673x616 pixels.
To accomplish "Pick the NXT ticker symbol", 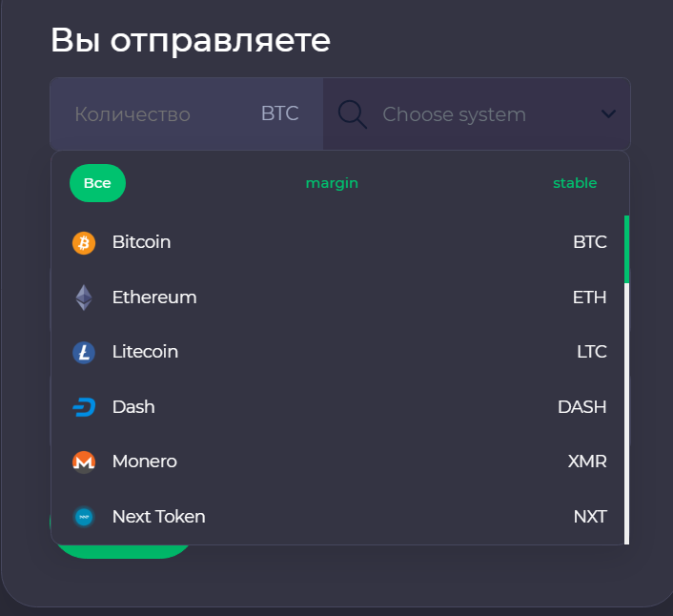I will click(590, 517).
